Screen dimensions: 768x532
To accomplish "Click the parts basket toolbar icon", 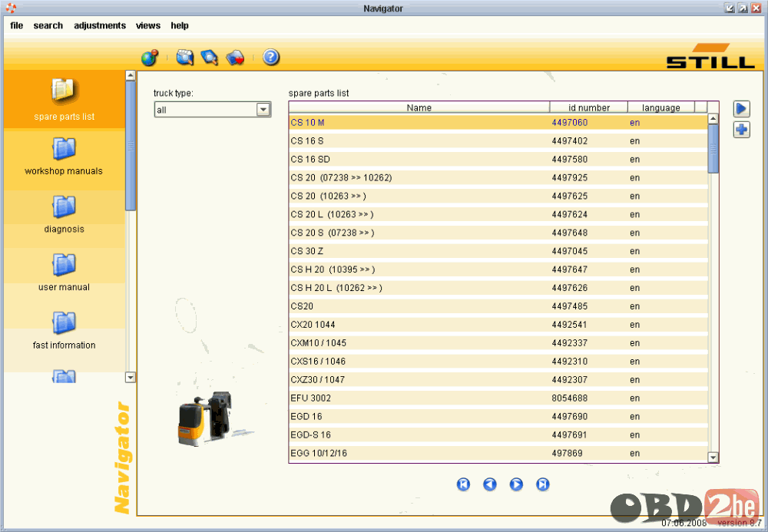I will [235, 58].
